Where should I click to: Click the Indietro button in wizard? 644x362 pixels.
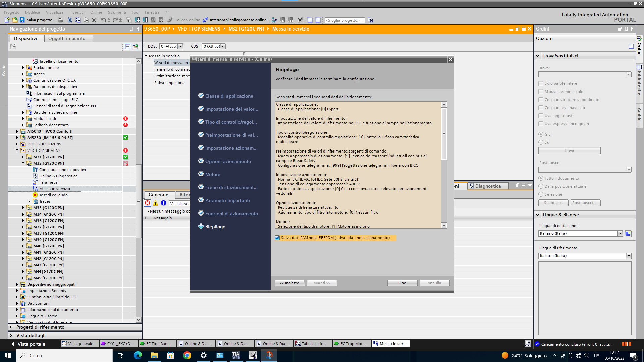click(290, 283)
